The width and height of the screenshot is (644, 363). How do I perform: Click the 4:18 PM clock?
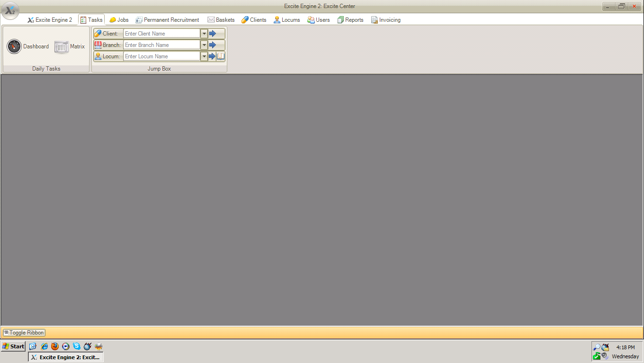[626, 347]
